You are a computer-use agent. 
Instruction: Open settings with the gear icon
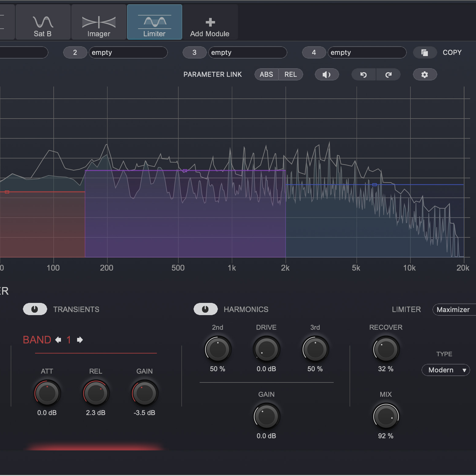coord(425,75)
